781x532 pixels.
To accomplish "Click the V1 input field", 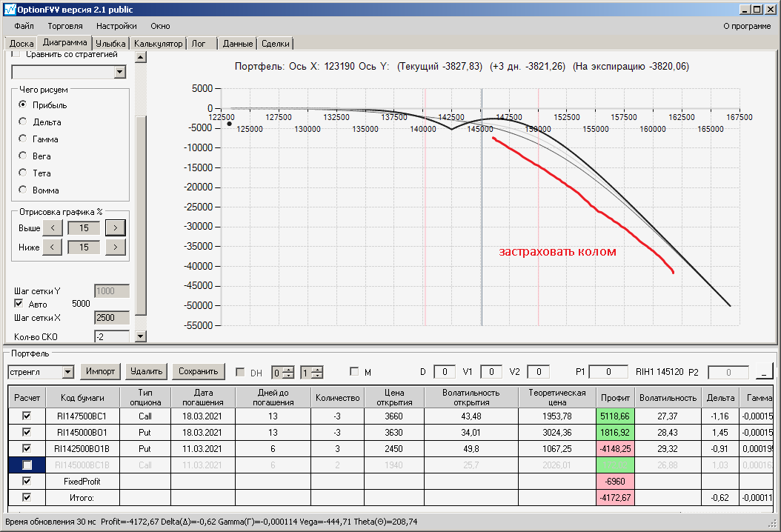I will [x=491, y=372].
